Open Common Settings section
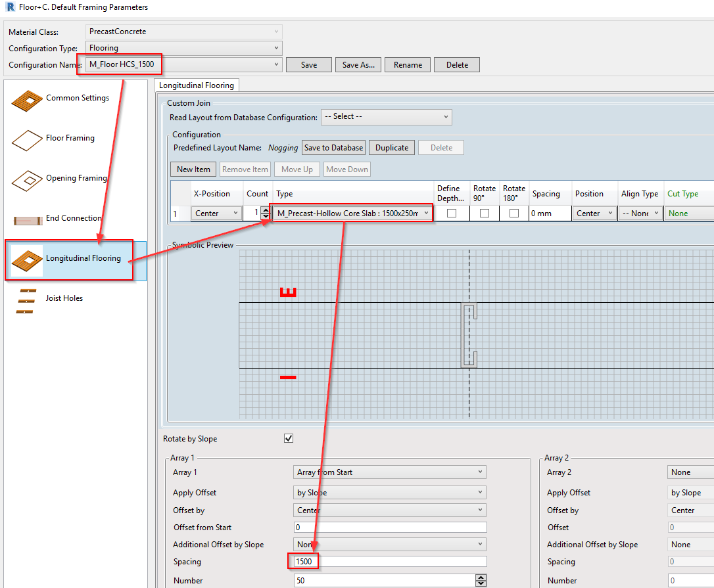Viewport: 714px width, 588px height. click(x=76, y=101)
